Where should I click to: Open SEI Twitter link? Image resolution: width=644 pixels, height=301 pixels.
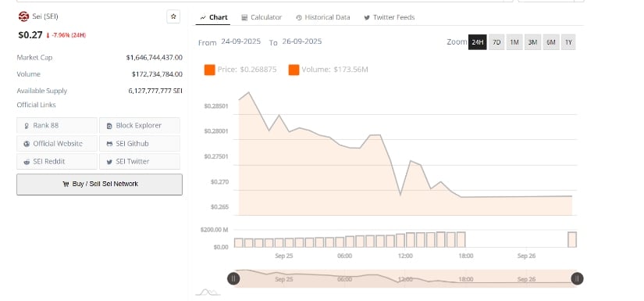pyautogui.click(x=140, y=162)
